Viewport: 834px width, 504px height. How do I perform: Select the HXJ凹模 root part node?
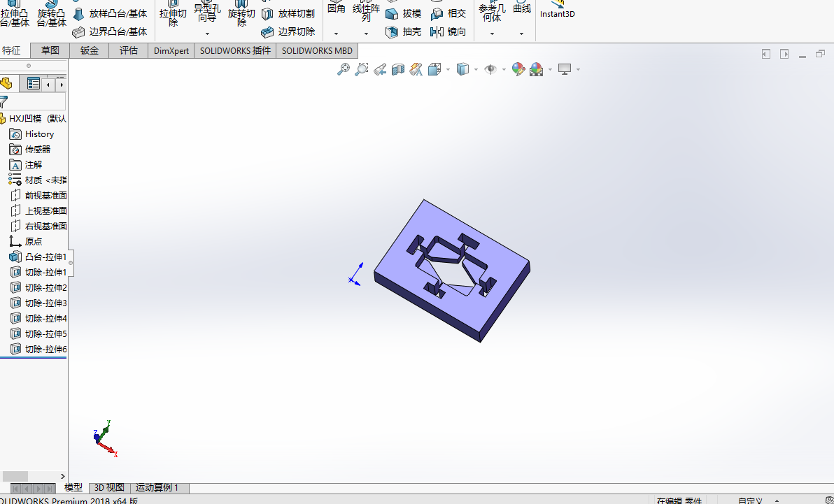click(33, 119)
